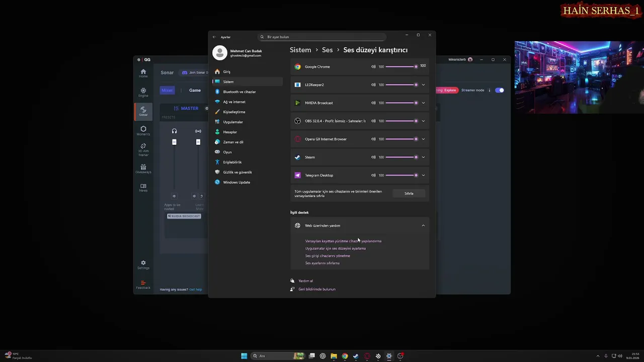Toggle Streamer mode switch in GG
The height and width of the screenshot is (362, 644).
[x=500, y=90]
